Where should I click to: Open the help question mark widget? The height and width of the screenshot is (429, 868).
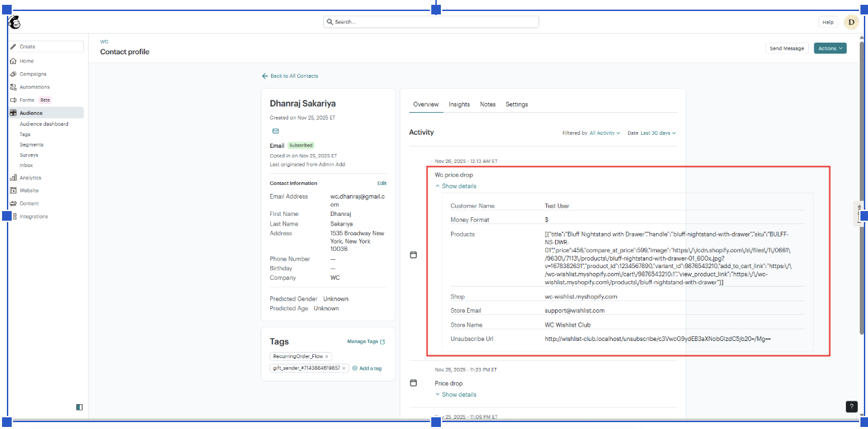pyautogui.click(x=851, y=406)
